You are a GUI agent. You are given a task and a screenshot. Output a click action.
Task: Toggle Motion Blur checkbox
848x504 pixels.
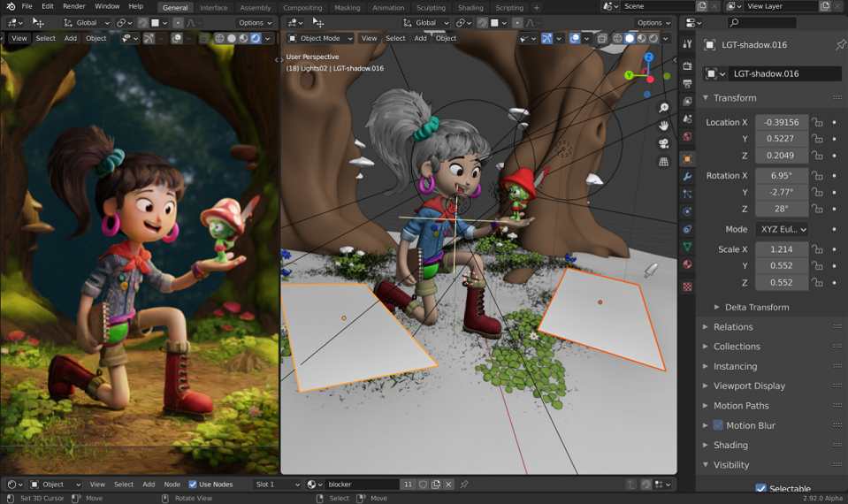718,425
